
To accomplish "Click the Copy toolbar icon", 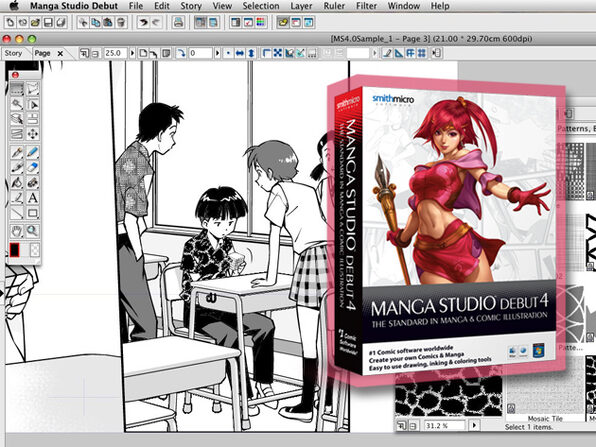I will pos(95,22).
